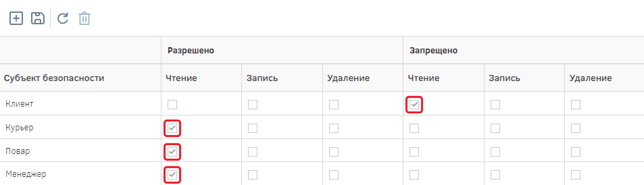This screenshot has width=644, height=185.
Task: Check forbidden Удаление for Клиент
Action: coord(576,105)
